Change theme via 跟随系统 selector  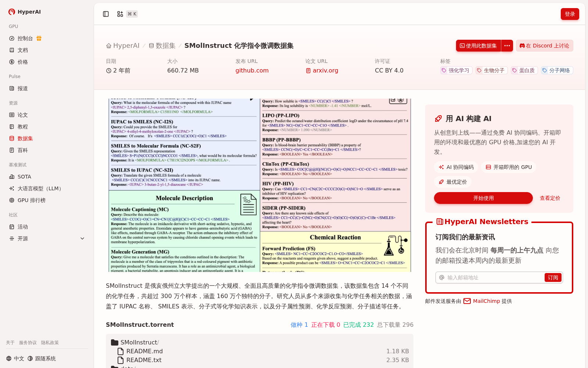tap(42, 358)
